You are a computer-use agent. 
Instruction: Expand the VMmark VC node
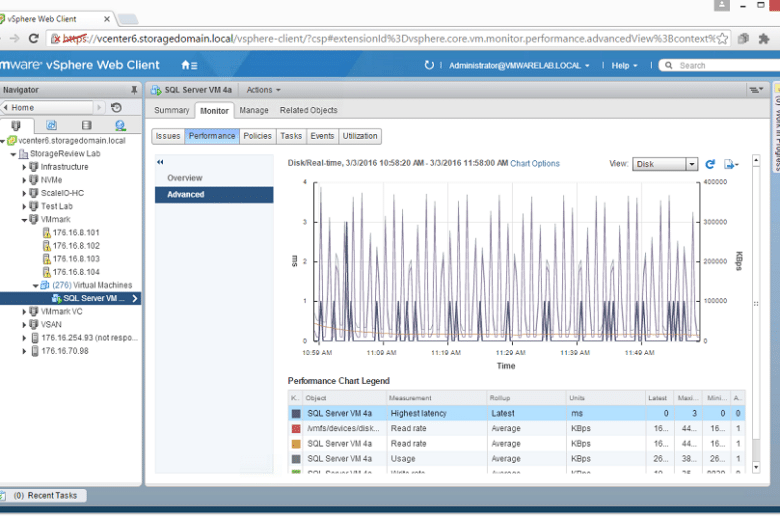coord(24,311)
